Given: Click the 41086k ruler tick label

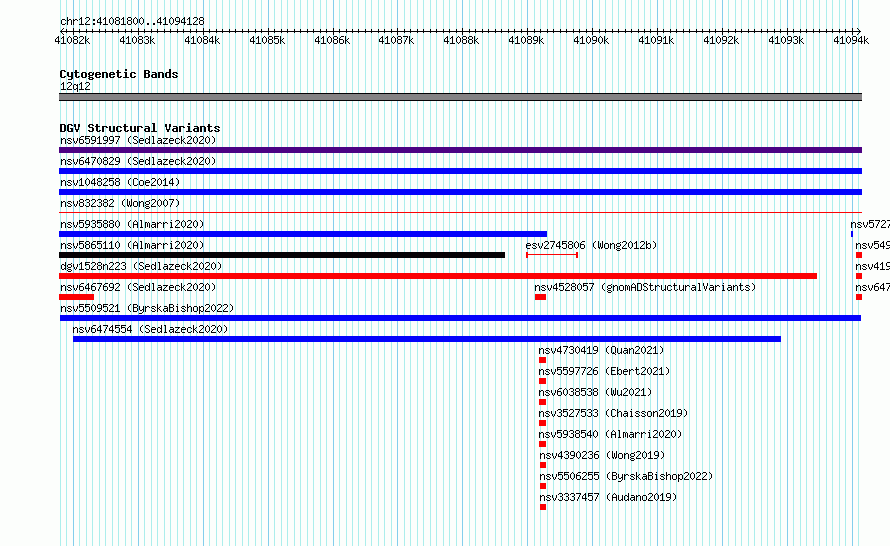Looking at the screenshot, I should pos(332,40).
